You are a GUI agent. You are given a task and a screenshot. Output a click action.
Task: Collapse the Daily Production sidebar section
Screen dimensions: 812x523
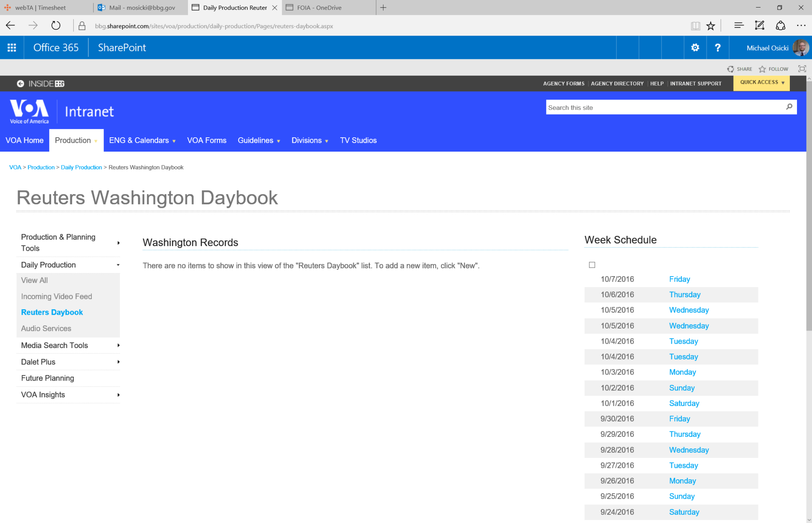[118, 265]
